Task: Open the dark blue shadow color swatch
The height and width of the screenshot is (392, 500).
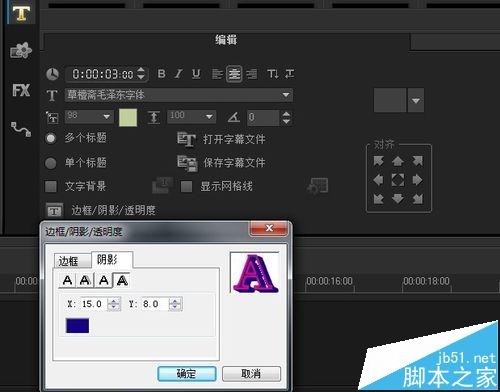Action: 77,326
